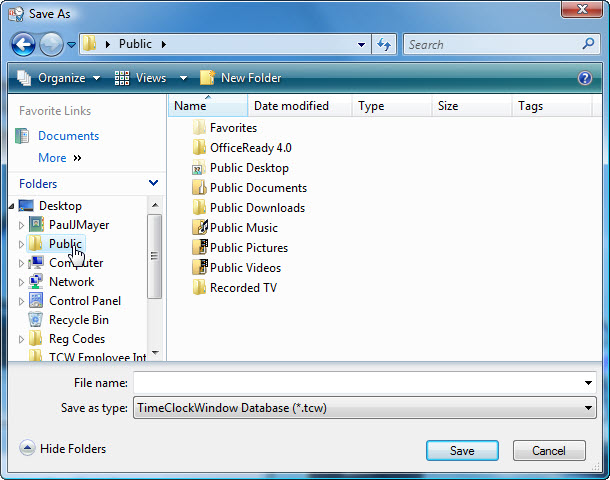The height and width of the screenshot is (480, 610).
Task: Click the Hide Folders toggle button
Action: (x=27, y=449)
